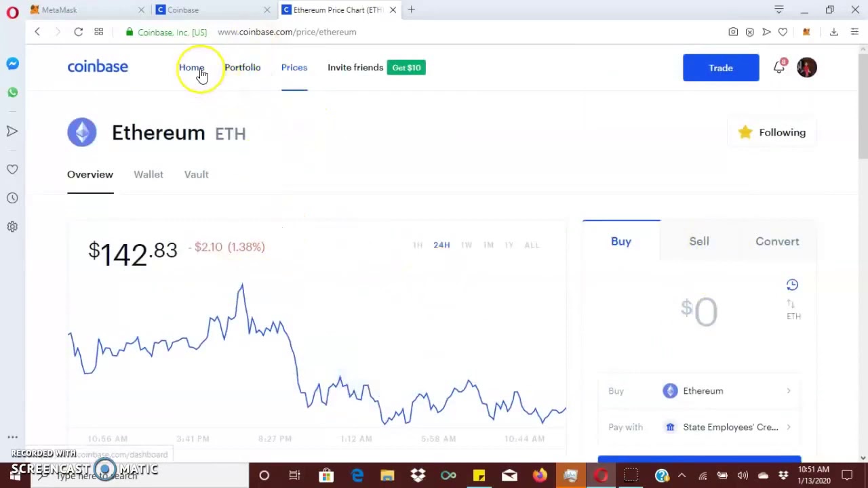Expand the Buy Ethereum asset selector

tap(699, 391)
